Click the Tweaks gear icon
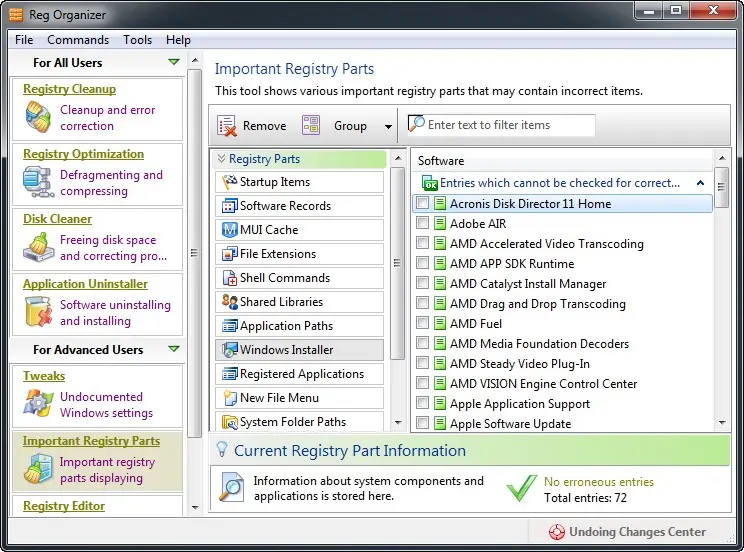The image size is (744, 552). 38,403
